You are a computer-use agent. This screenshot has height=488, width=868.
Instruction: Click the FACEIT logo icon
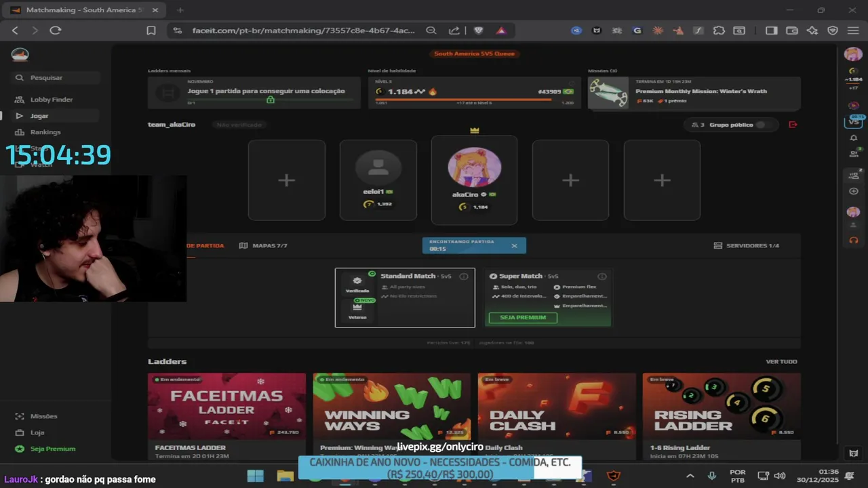coord(20,54)
